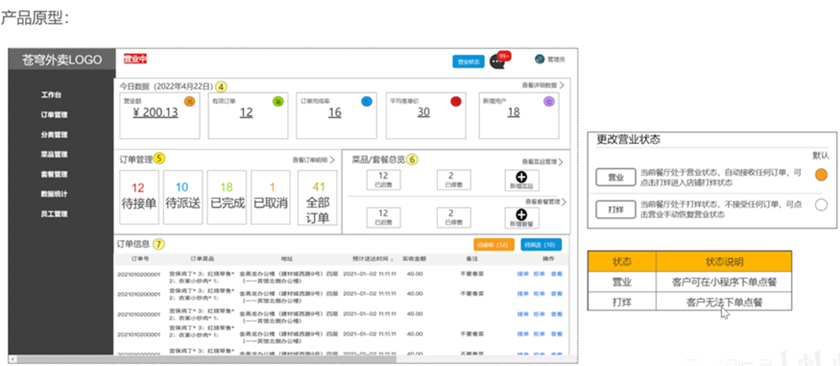Open 工作台 in the sidebar

(51, 95)
